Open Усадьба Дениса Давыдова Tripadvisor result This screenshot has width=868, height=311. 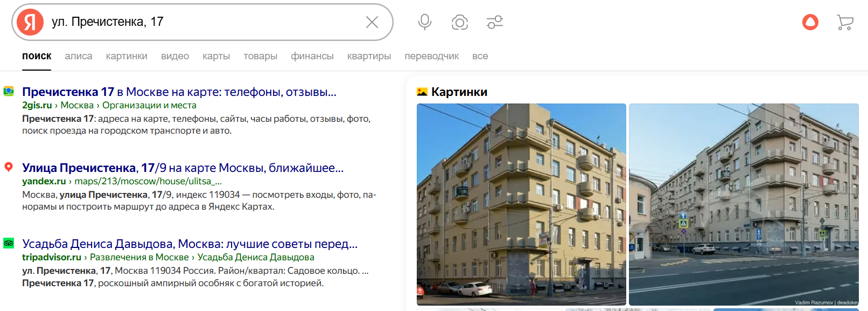click(190, 244)
